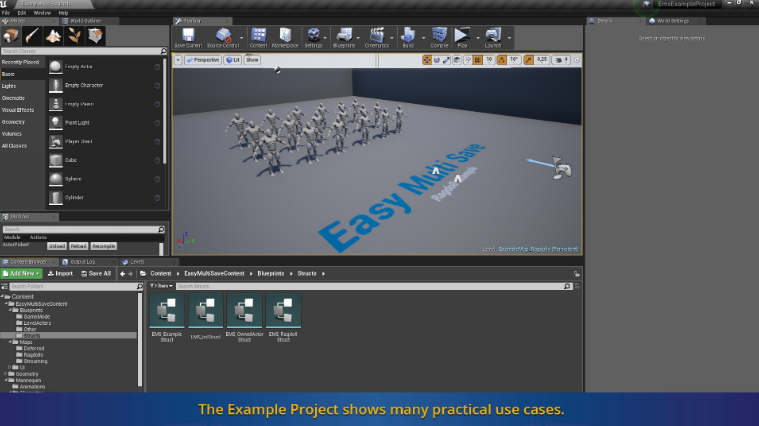Open grid snap value 10 dropdown
The image size is (759, 426).
point(489,60)
